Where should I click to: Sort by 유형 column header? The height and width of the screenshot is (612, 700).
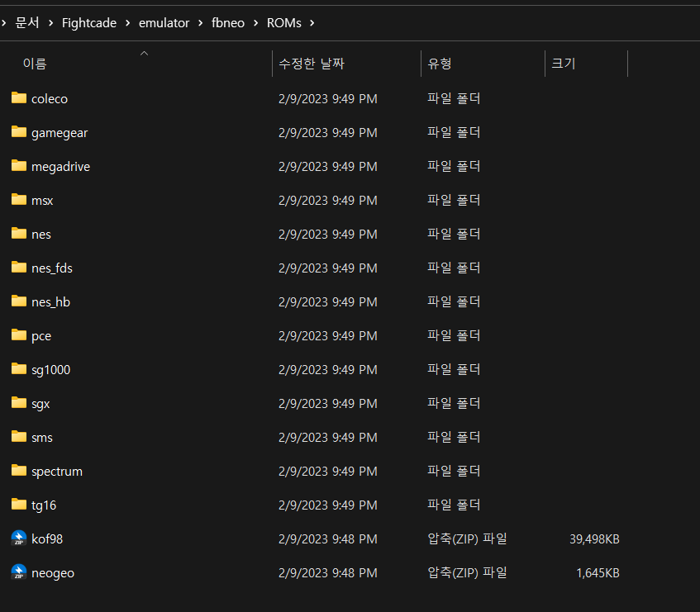point(440,64)
